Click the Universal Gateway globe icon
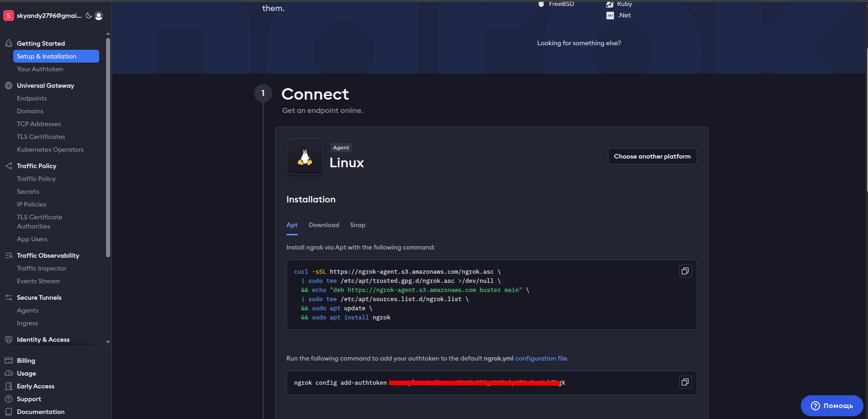Viewport: 868px width, 419px height. point(9,85)
